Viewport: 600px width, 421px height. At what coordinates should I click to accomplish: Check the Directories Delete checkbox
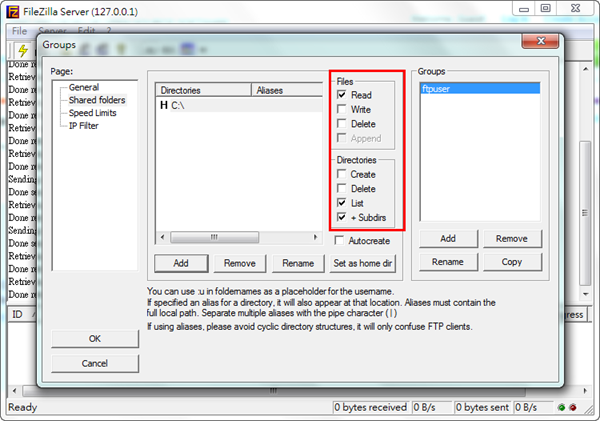pos(341,189)
